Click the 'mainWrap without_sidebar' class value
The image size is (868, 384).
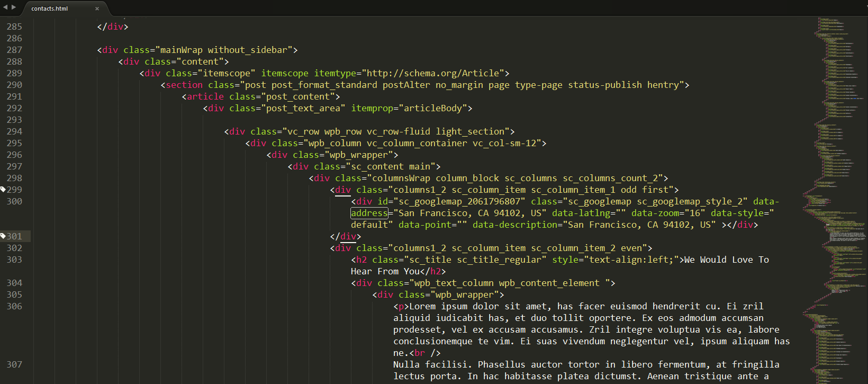(223, 50)
